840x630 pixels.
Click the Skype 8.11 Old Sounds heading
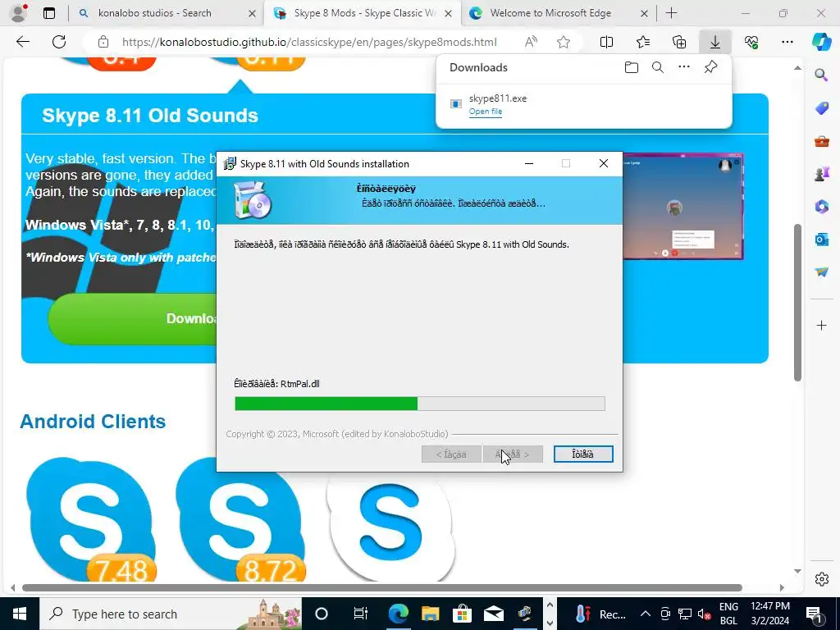coord(150,115)
